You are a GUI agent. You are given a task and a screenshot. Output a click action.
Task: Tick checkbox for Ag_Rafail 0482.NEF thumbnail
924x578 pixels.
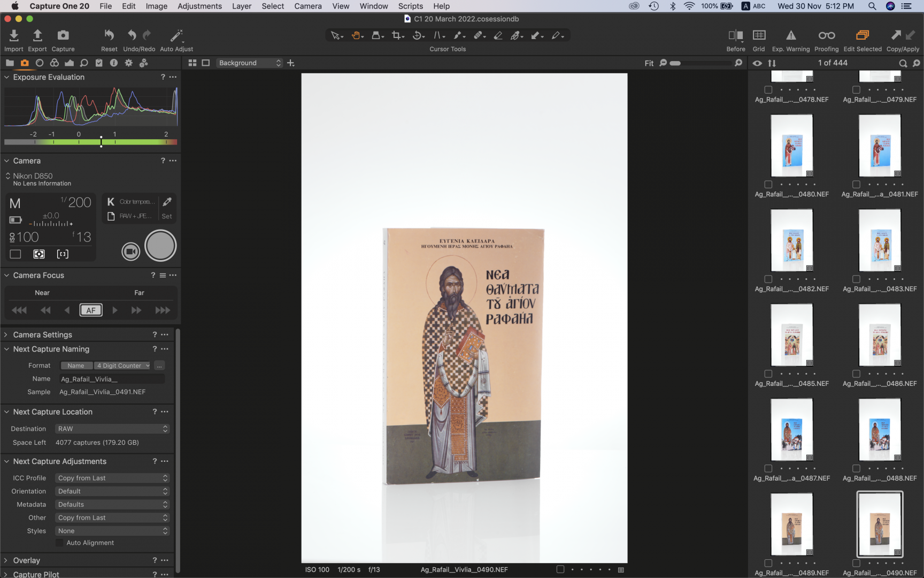pyautogui.click(x=768, y=279)
